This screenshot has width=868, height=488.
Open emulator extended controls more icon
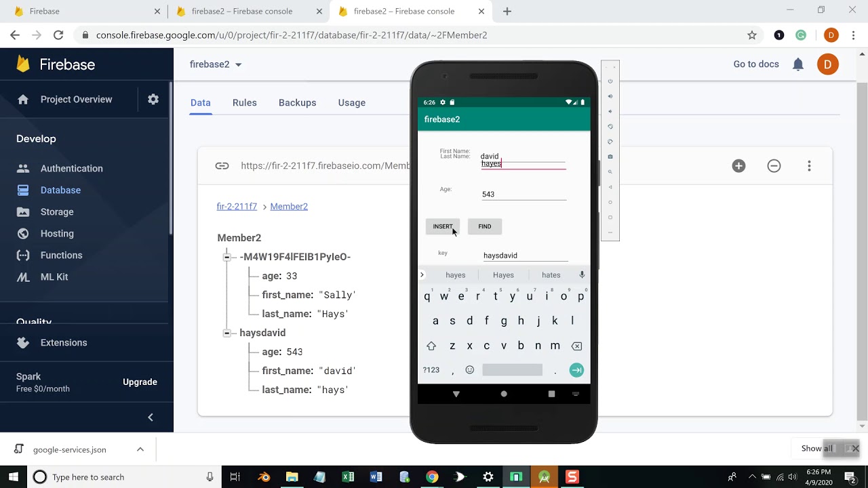(x=610, y=232)
